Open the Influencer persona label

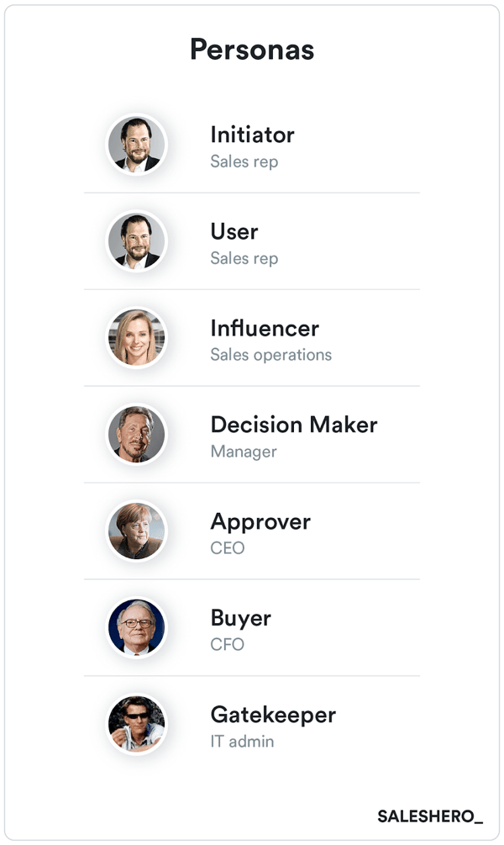(265, 328)
